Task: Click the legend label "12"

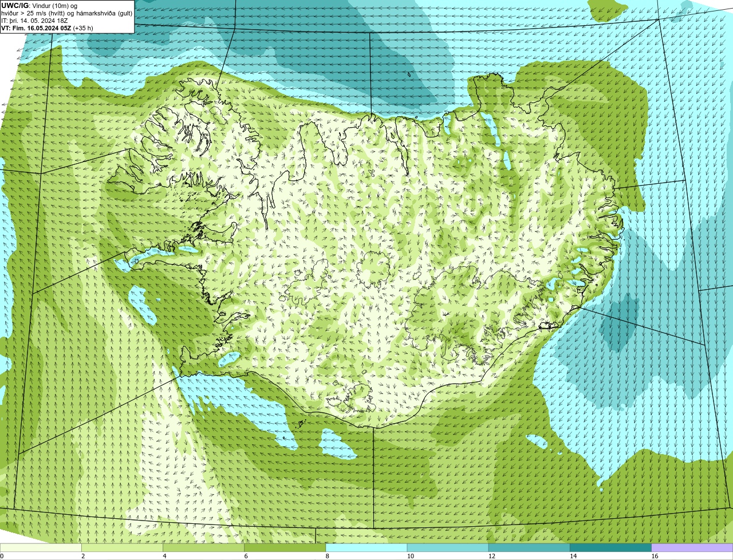Action: point(491,556)
